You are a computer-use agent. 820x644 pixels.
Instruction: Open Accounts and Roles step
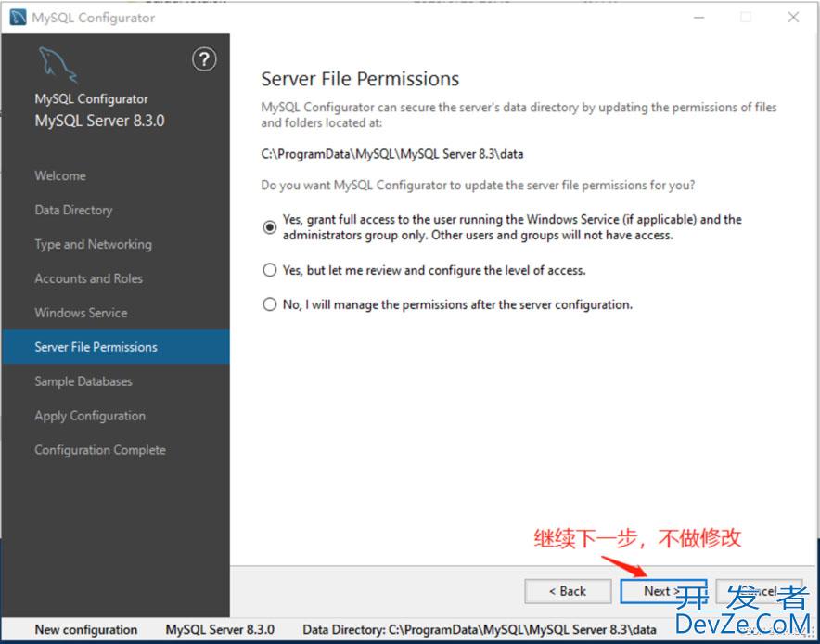click(x=88, y=278)
